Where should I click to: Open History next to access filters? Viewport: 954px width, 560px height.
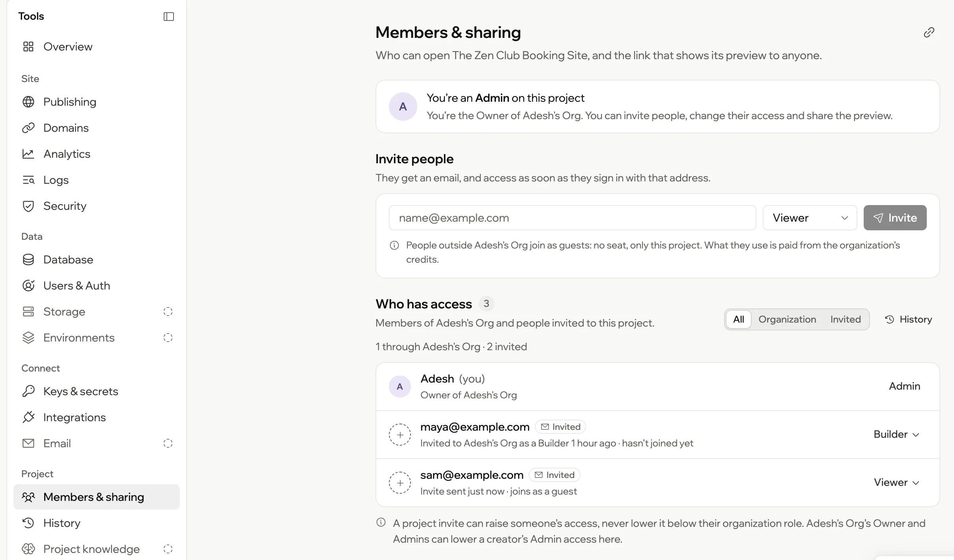[x=908, y=319]
